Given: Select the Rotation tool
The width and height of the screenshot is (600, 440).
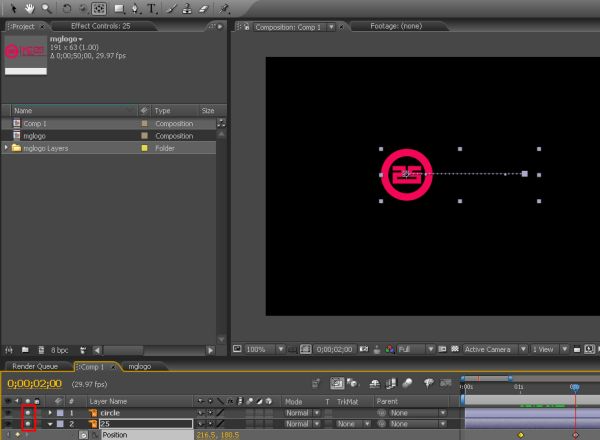Looking at the screenshot, I should coord(67,8).
